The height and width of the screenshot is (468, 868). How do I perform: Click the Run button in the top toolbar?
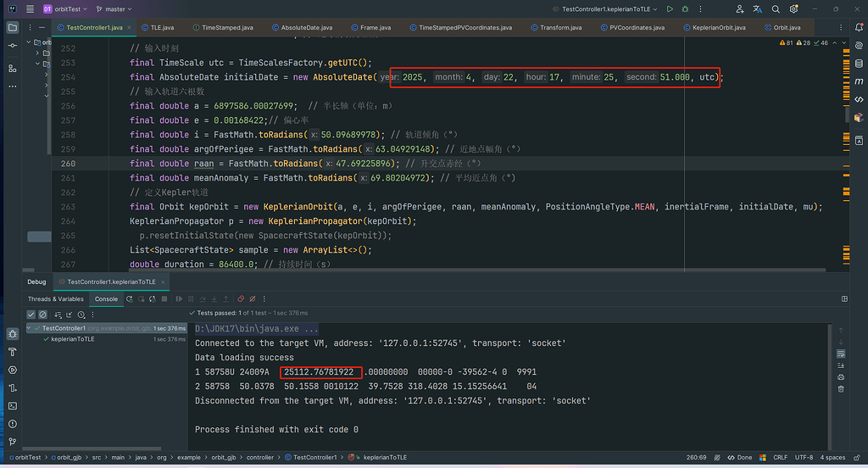tap(670, 9)
